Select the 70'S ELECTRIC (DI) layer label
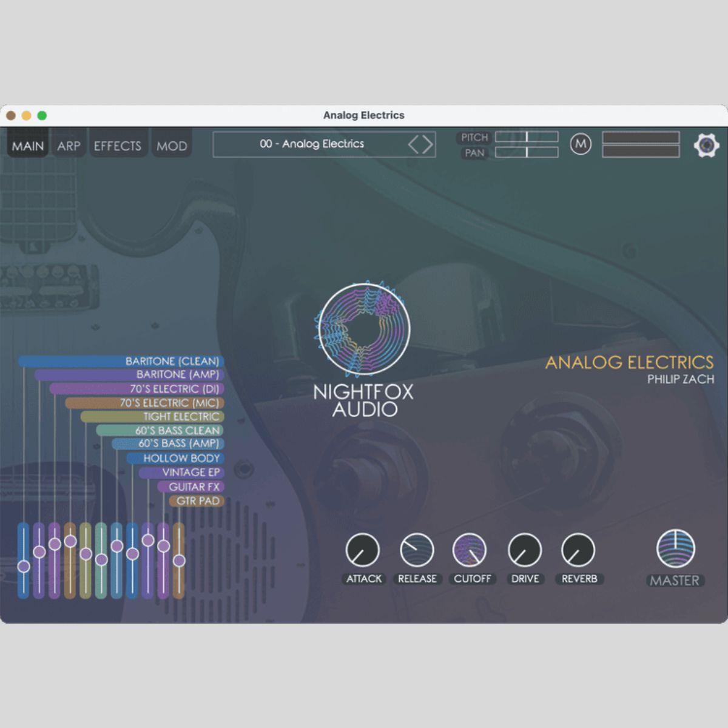The width and height of the screenshot is (728, 728). [x=137, y=388]
